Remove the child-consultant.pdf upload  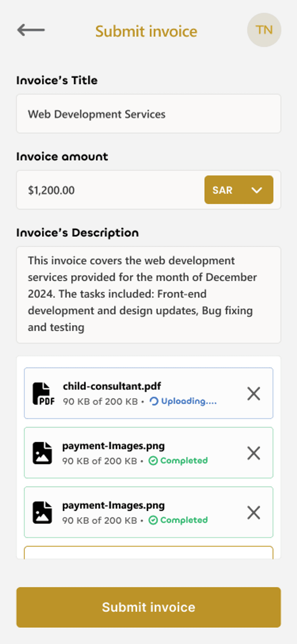(254, 394)
